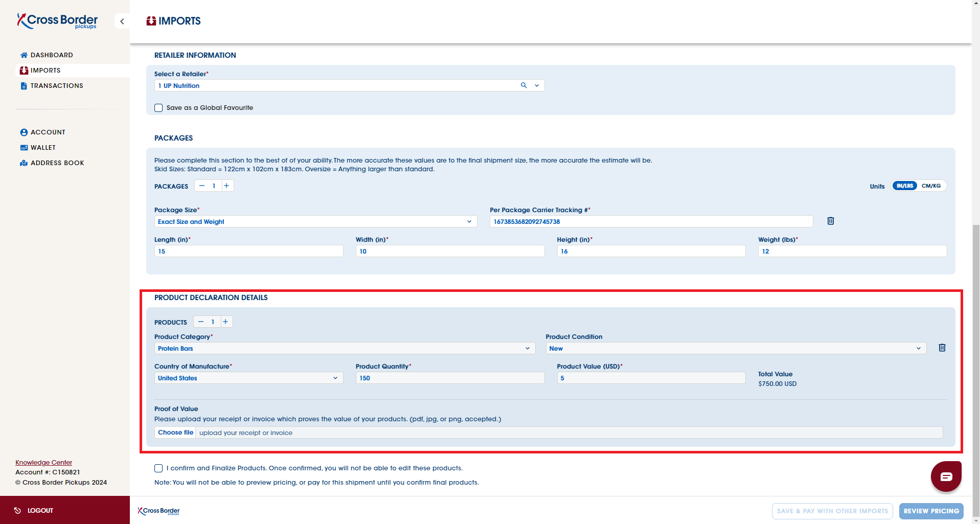The image size is (980, 524).
Task: Click the Height (in) field
Action: click(x=651, y=251)
